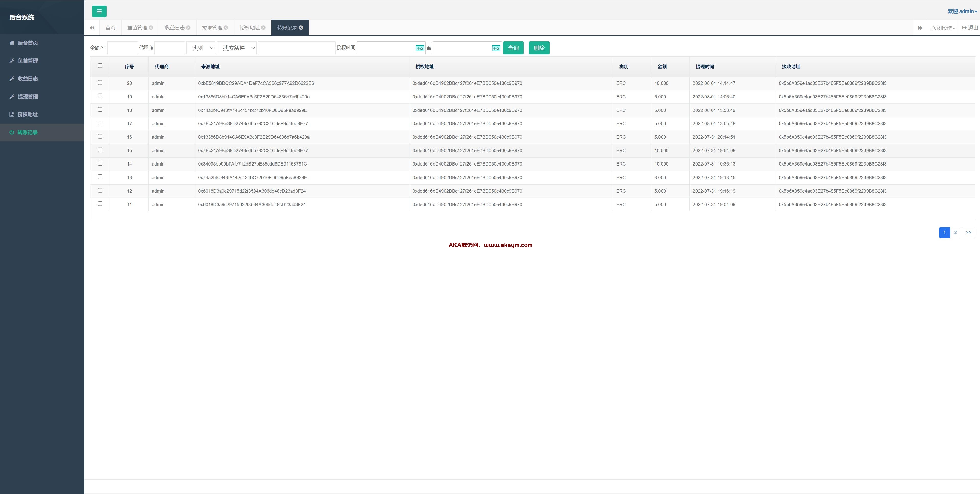980x494 pixels.
Task: Open calendar picker for end date field
Action: (496, 48)
